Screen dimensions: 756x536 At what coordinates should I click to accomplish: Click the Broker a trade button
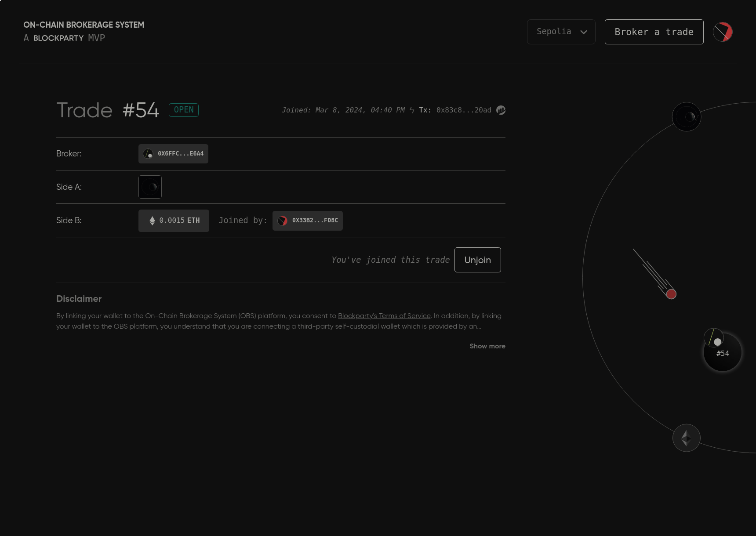[654, 32]
